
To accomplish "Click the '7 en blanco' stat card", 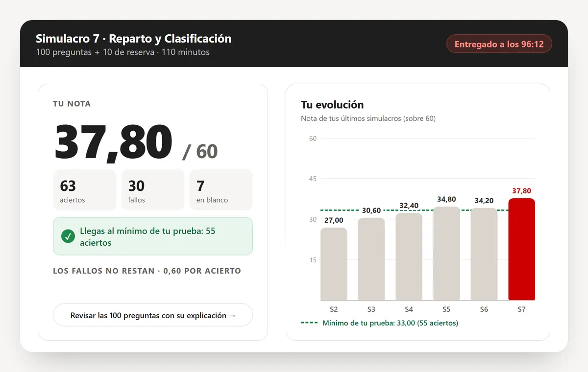I will click(x=221, y=190).
